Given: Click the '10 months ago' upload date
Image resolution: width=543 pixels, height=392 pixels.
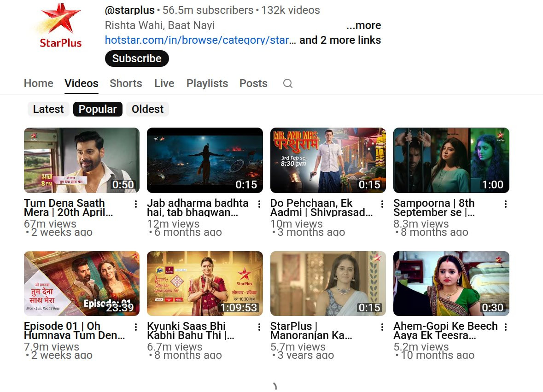Looking at the screenshot, I should coord(438,355).
